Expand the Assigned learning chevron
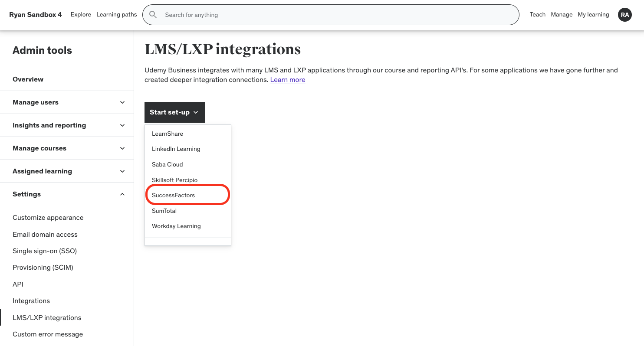This screenshot has width=644, height=346. click(122, 171)
